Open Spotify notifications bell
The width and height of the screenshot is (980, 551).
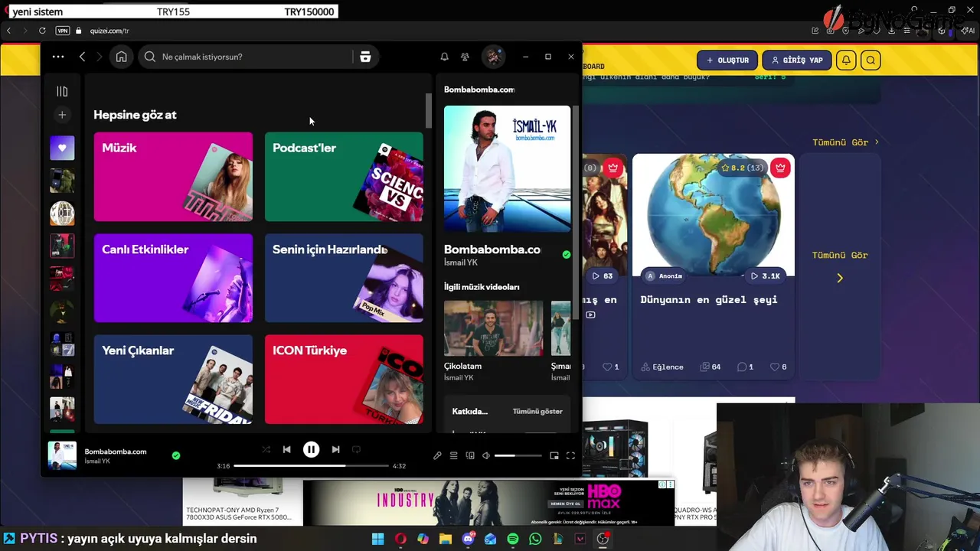(444, 57)
